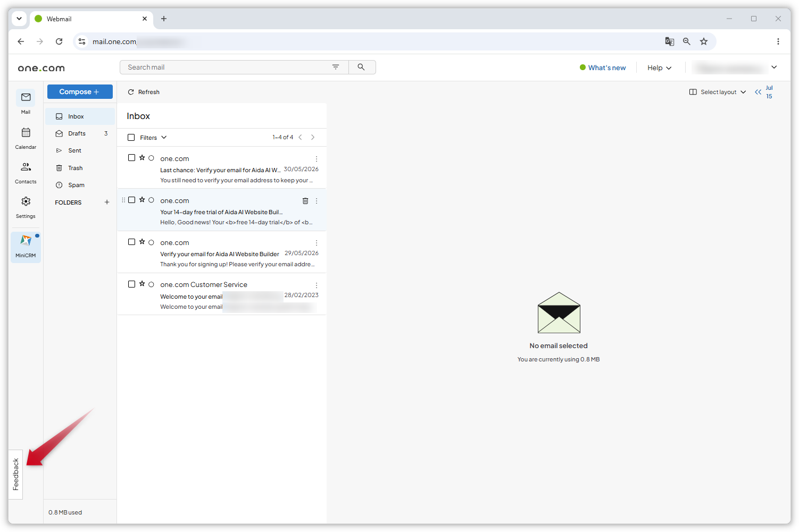Open more options for Customer Service email
The height and width of the screenshot is (532, 799).
point(317,285)
